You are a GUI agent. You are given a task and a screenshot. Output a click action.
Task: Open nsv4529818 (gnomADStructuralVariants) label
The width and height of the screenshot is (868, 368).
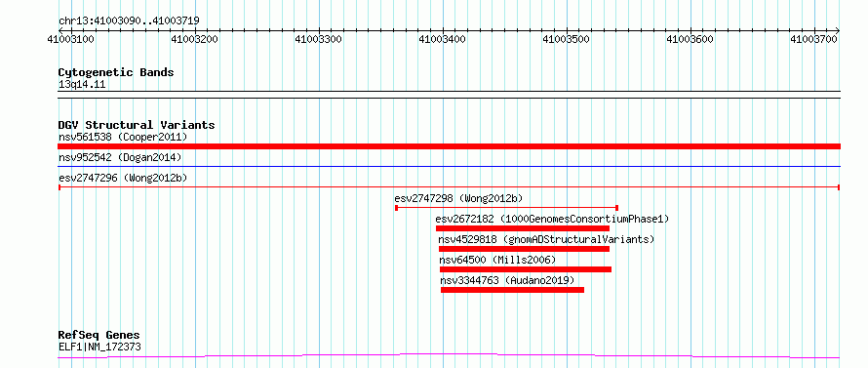546,239
